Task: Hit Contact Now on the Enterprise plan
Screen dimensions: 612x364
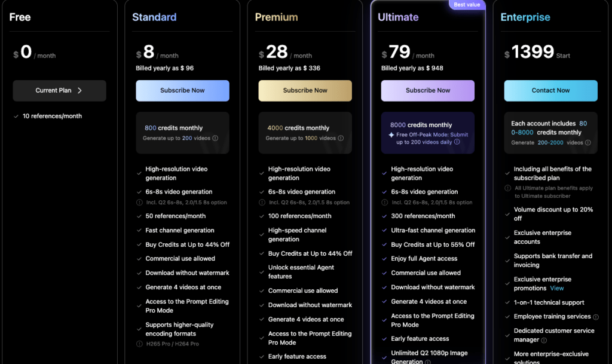Action: coord(550,91)
